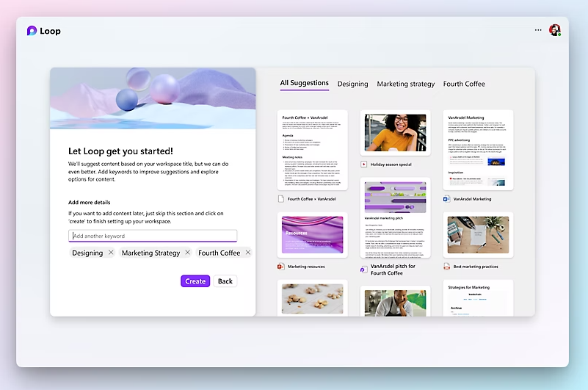Click the Loop logo icon
588x390 pixels.
(x=32, y=31)
